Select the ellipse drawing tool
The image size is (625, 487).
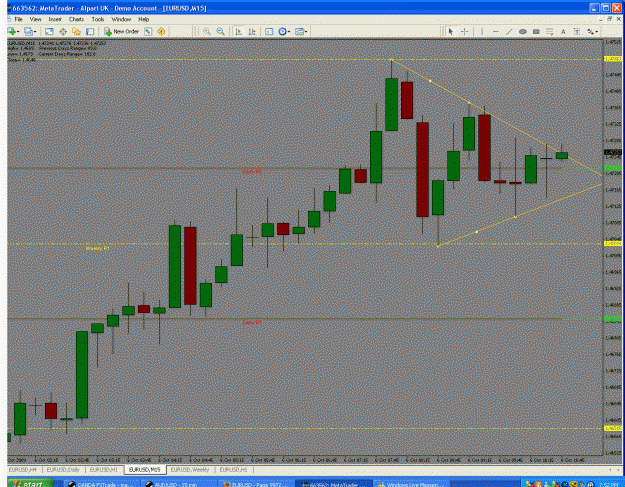coord(523,31)
